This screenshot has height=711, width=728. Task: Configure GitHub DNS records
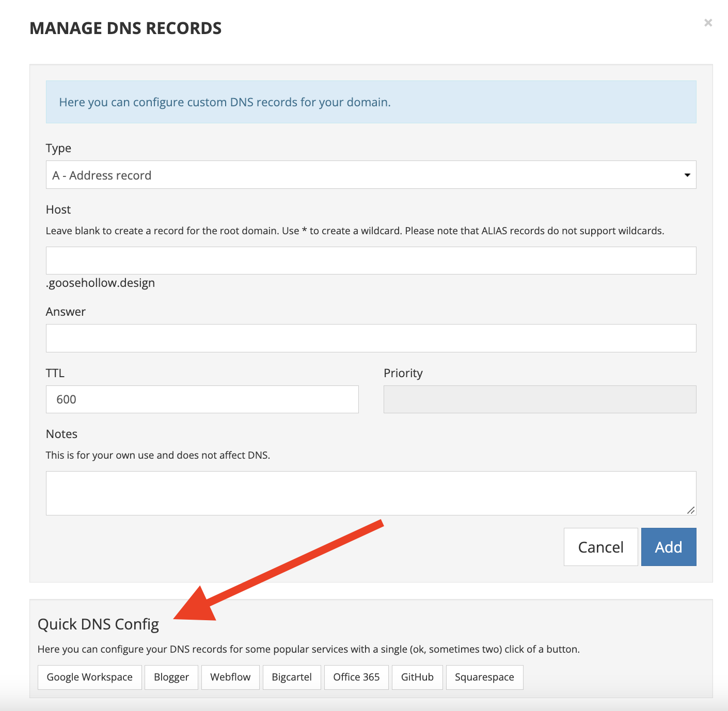417,677
